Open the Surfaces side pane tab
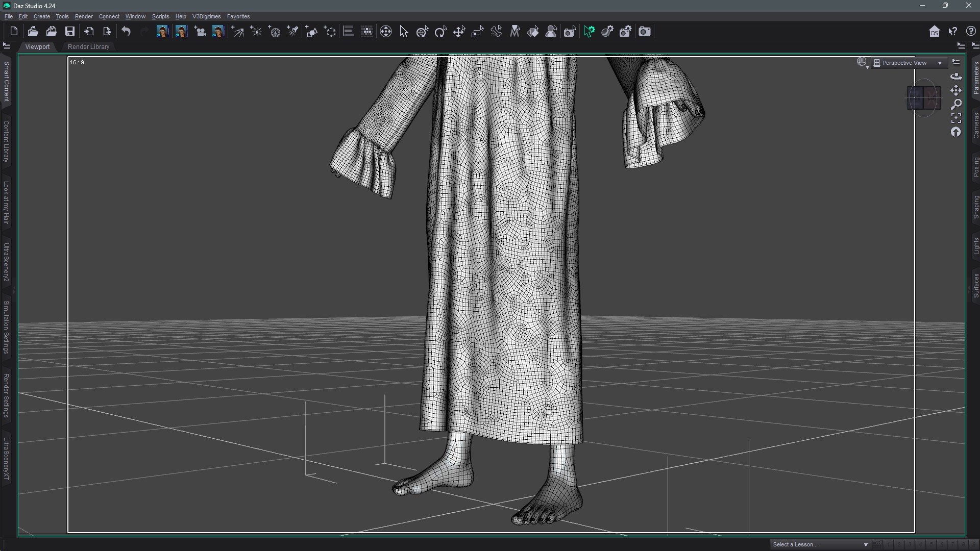This screenshot has width=980, height=551. [x=975, y=286]
